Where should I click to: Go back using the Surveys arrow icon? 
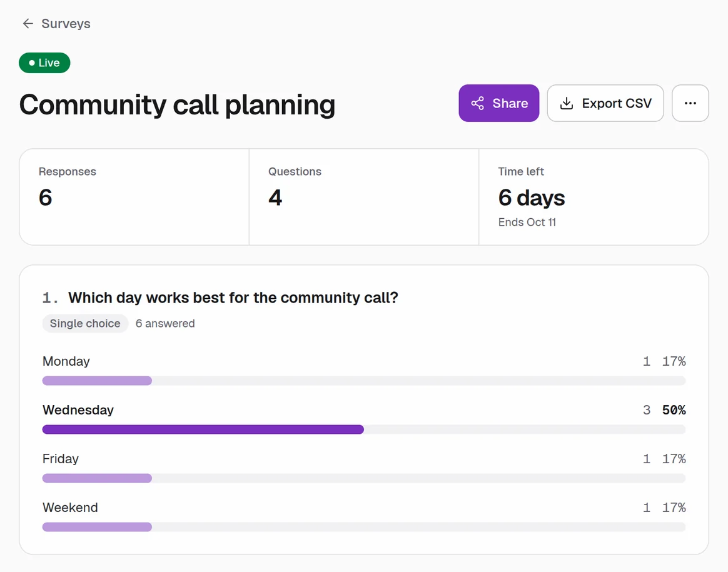pos(28,24)
